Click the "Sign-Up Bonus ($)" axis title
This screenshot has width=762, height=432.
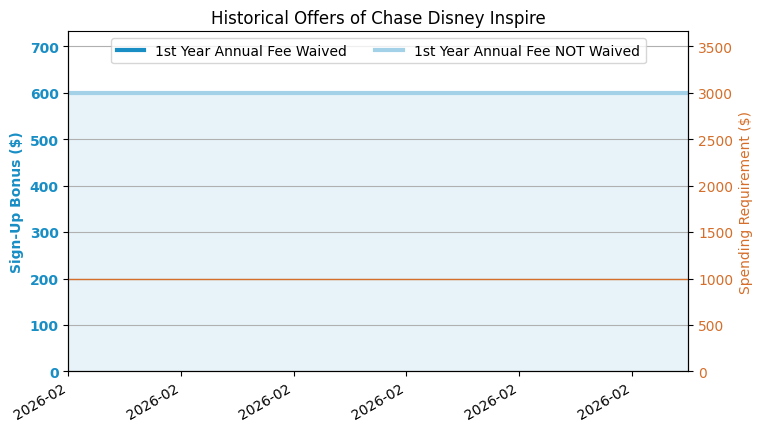[16, 202]
